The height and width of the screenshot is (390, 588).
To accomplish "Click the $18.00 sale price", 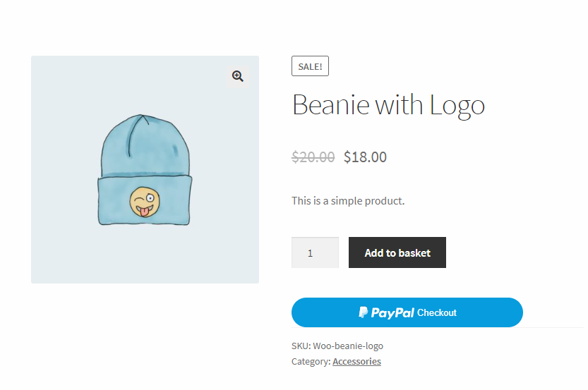I will [365, 157].
